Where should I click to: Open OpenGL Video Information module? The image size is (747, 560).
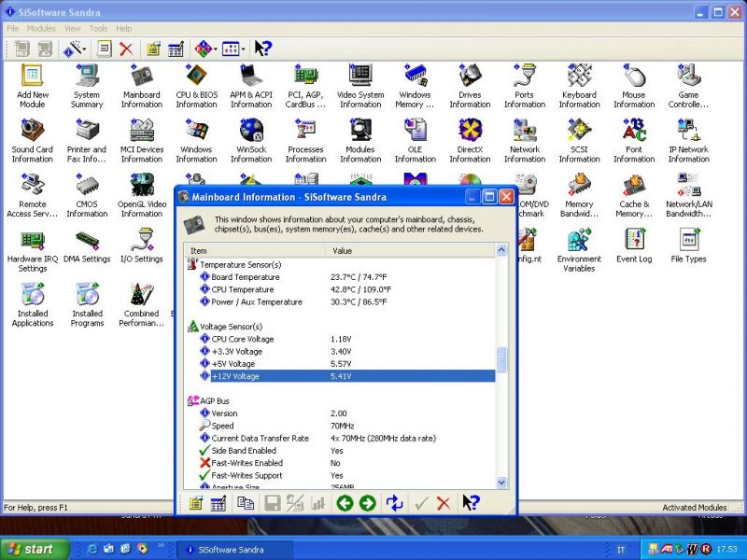142,196
